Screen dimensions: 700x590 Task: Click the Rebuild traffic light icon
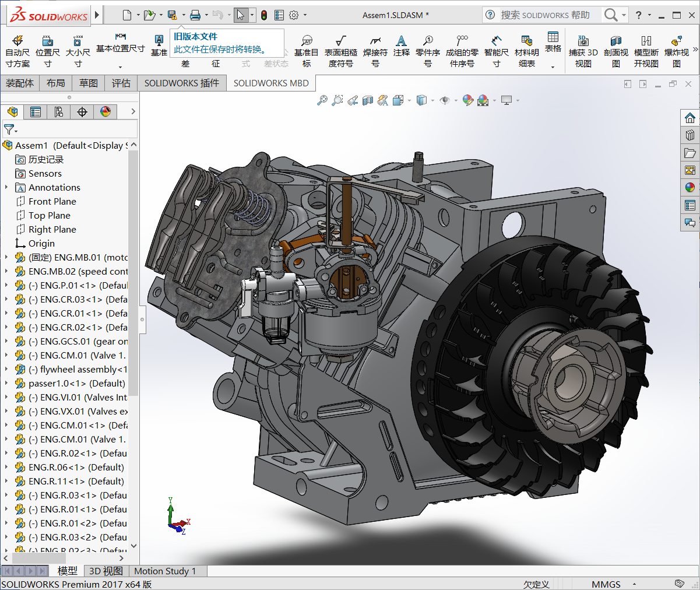click(x=264, y=15)
